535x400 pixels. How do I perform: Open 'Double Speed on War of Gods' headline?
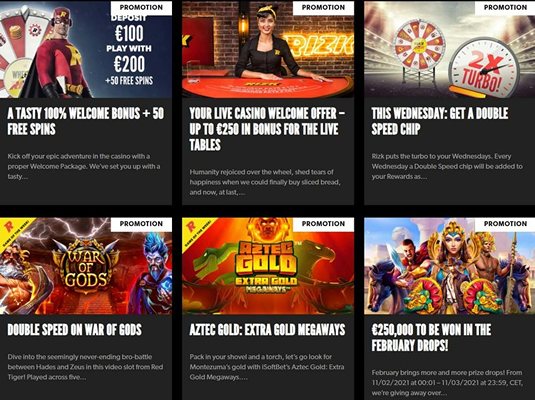coord(74,330)
